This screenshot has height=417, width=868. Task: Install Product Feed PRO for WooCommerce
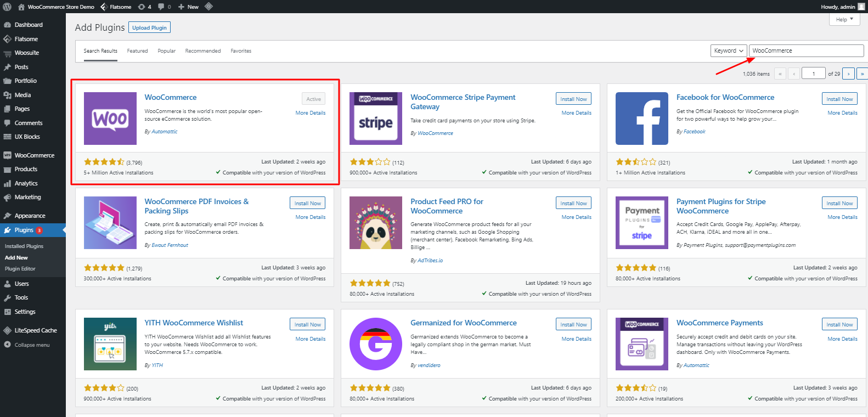(573, 203)
